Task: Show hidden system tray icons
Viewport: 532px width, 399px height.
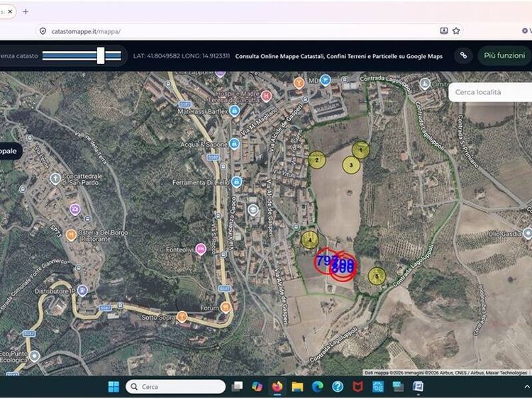Action: 527,387
